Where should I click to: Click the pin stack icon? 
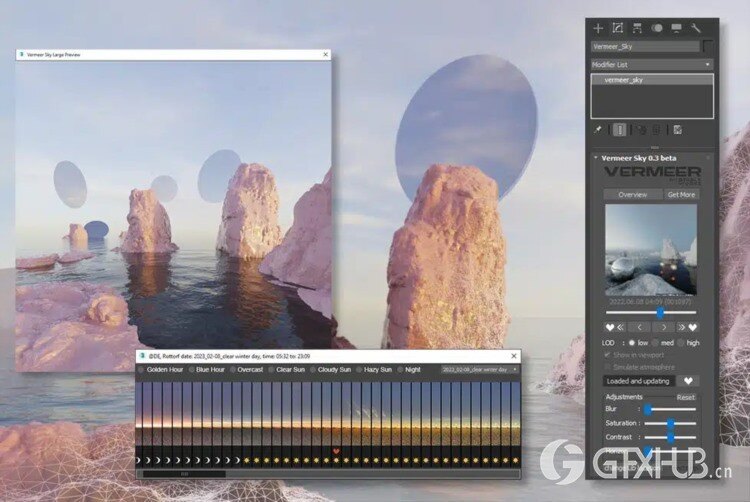[x=598, y=129]
